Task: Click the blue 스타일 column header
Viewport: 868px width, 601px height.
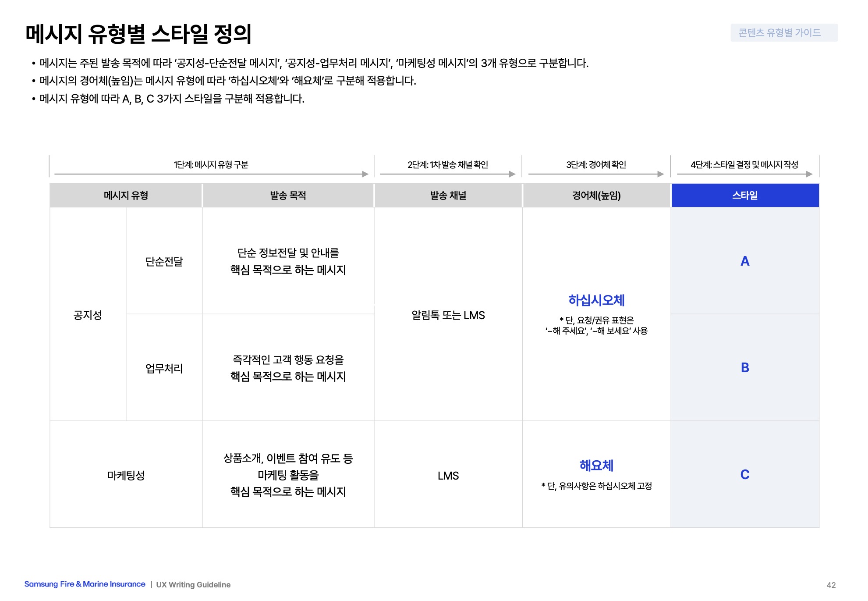Action: tap(744, 196)
